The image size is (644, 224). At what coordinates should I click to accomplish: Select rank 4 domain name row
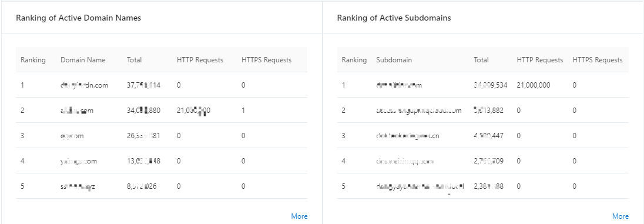click(162, 161)
